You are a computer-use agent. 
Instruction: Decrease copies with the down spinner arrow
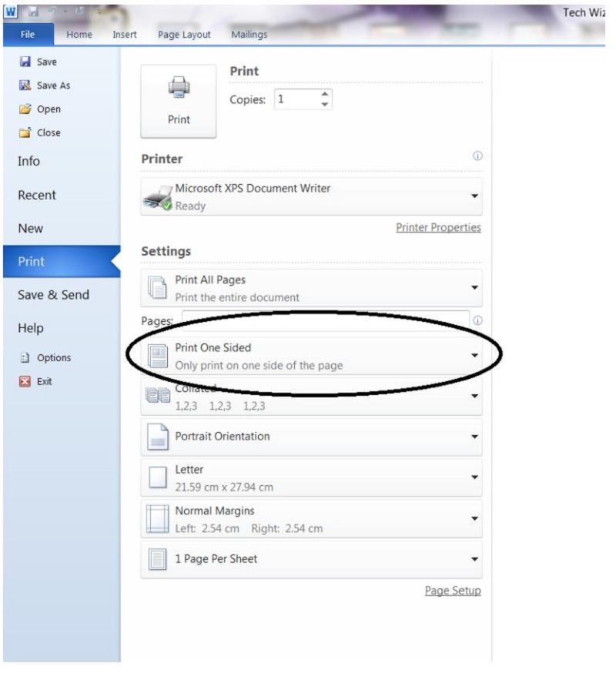[x=325, y=104]
